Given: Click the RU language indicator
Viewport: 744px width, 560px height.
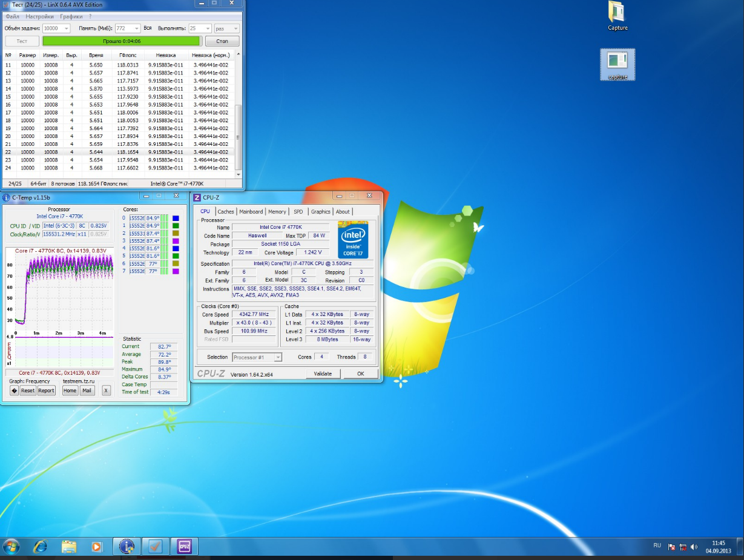Looking at the screenshot, I should coord(657,545).
